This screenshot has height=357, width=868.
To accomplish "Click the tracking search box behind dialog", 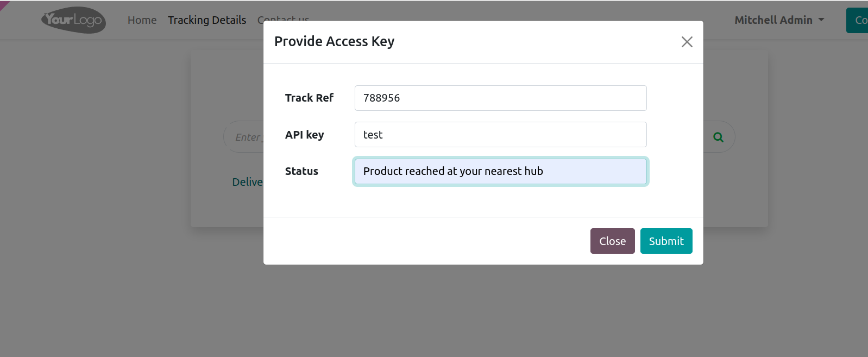I will click(244, 137).
